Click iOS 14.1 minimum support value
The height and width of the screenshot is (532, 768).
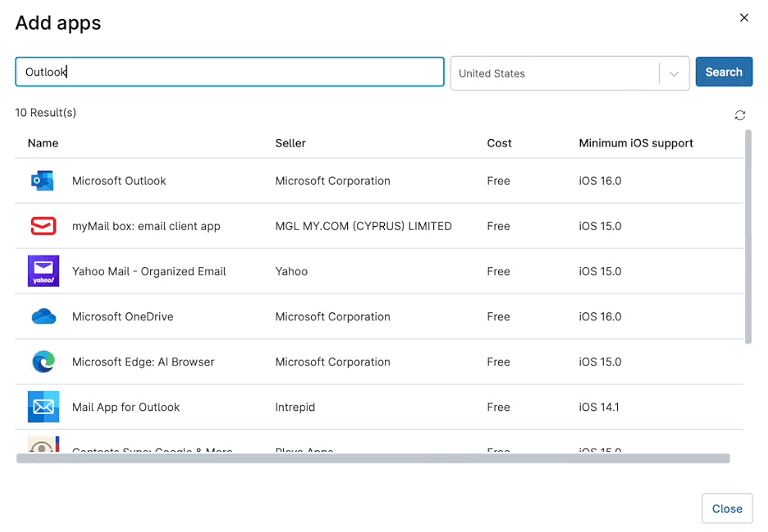[599, 407]
